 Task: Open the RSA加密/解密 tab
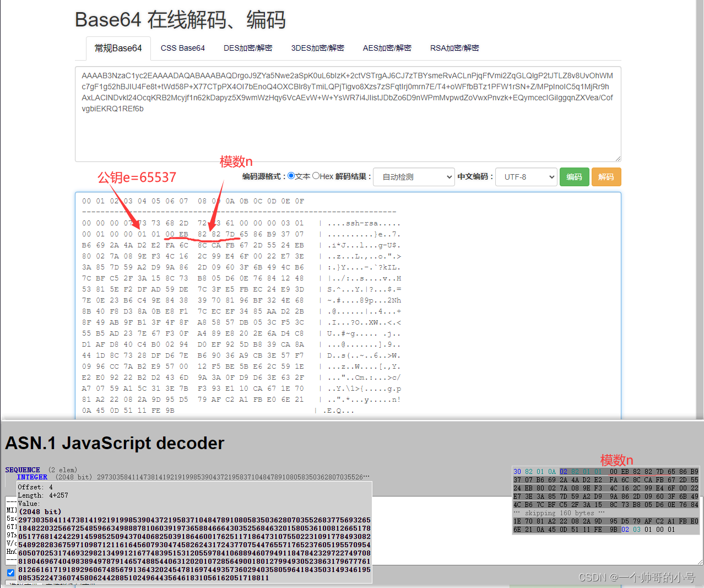point(454,48)
